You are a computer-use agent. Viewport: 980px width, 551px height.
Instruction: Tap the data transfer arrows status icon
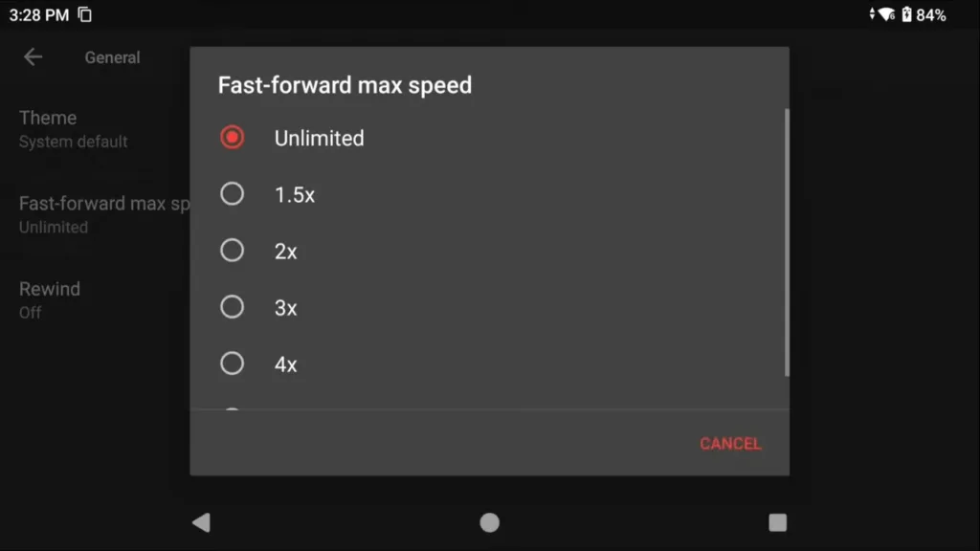[872, 14]
